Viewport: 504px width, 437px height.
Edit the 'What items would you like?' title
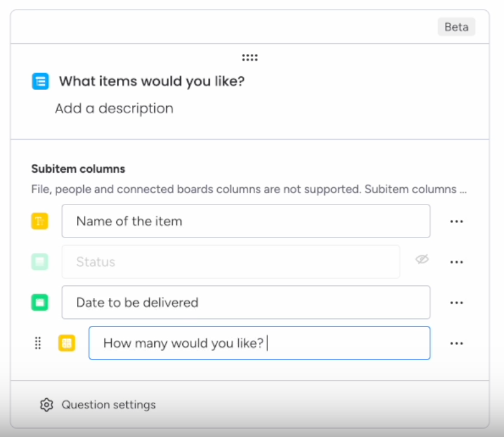152,81
